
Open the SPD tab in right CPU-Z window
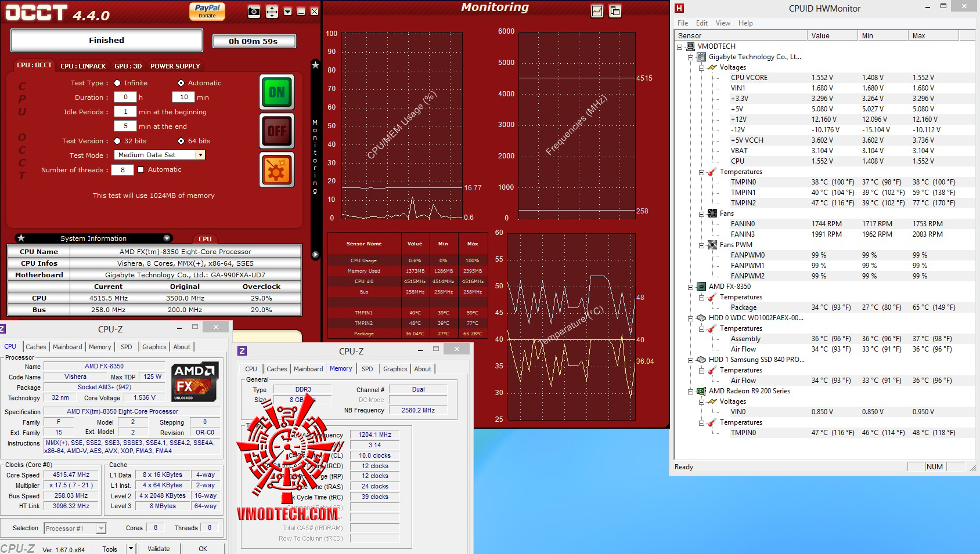click(x=368, y=369)
